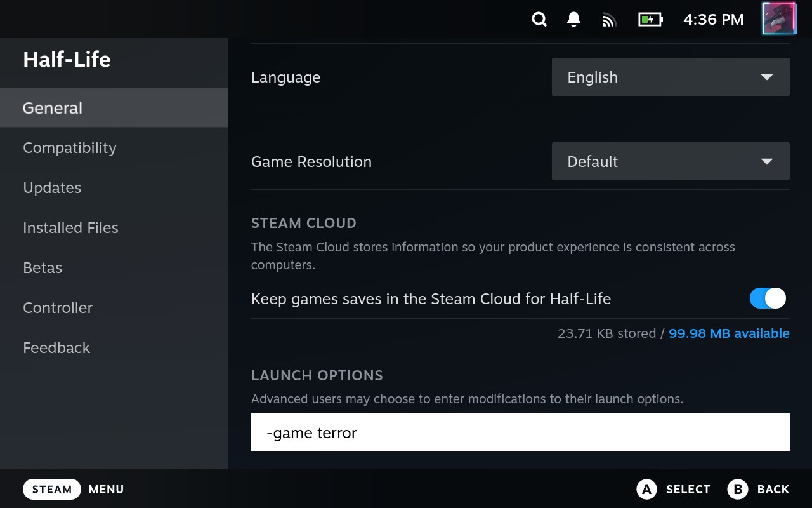812x508 pixels.
Task: Open the Controller settings
Action: pos(114,308)
